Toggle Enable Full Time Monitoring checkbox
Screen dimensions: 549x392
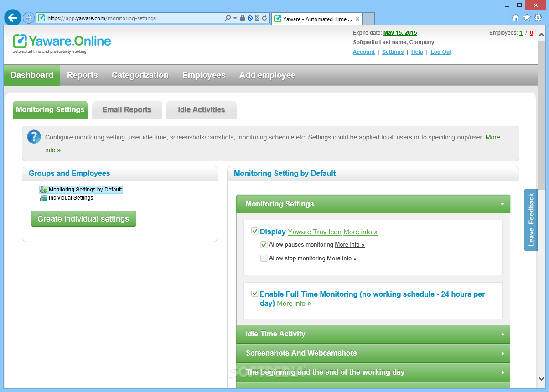pyautogui.click(x=255, y=294)
